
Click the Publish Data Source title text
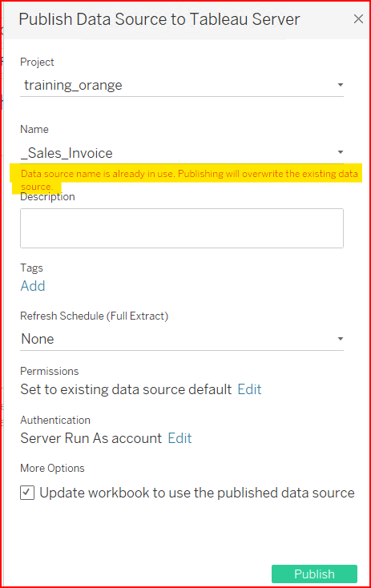click(159, 19)
